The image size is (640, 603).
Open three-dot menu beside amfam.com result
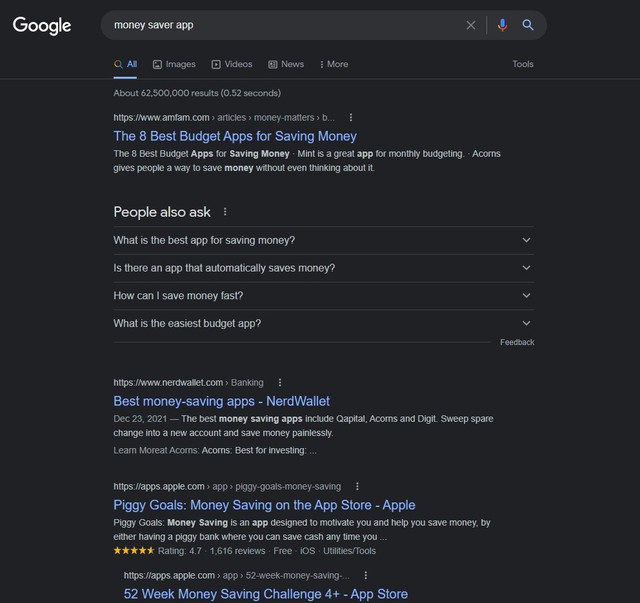(x=351, y=118)
